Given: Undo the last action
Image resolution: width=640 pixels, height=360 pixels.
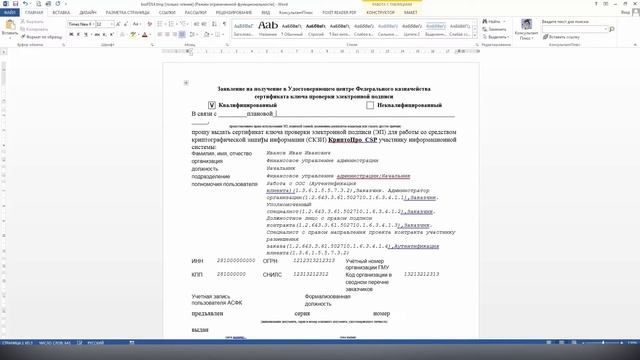Looking at the screenshot, I should click(x=25, y=4).
